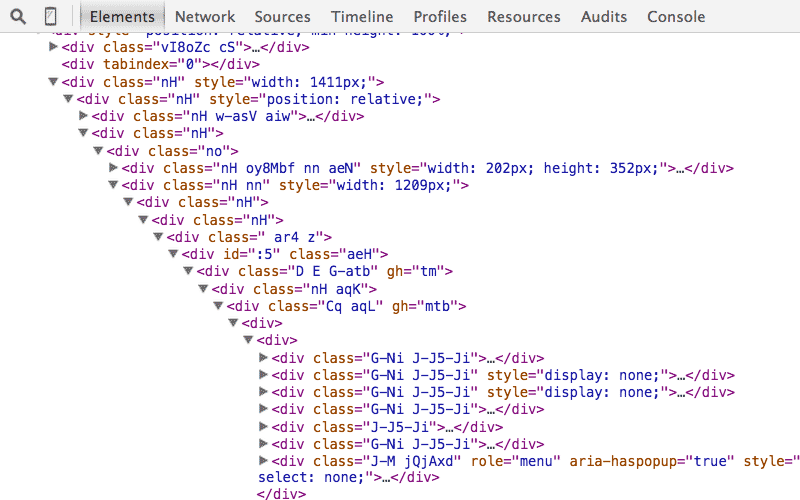Open the Console tab
Screen dimensions: 800x500
pos(676,16)
